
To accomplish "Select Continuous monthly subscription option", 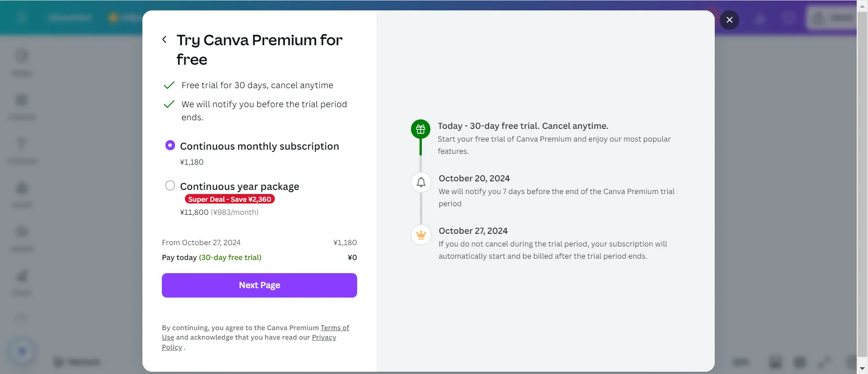I will coord(170,145).
